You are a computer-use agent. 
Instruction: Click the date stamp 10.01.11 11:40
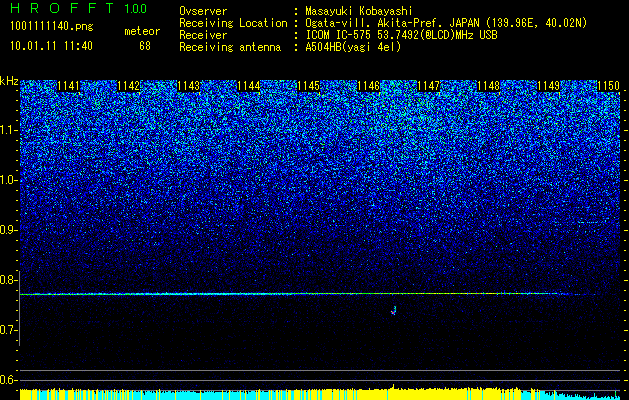tap(51, 46)
